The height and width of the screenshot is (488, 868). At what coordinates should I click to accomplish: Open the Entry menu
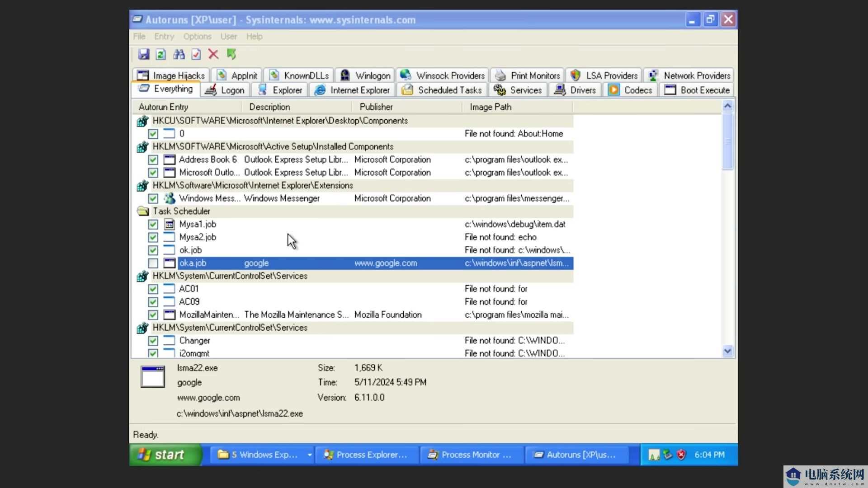164,36
